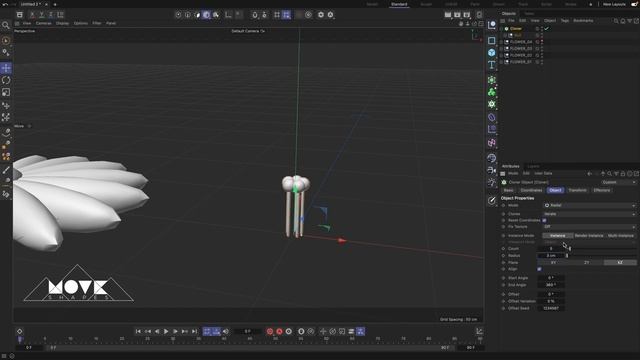The width and height of the screenshot is (640, 360).
Task: Click the play forward button
Action: click(x=166, y=331)
